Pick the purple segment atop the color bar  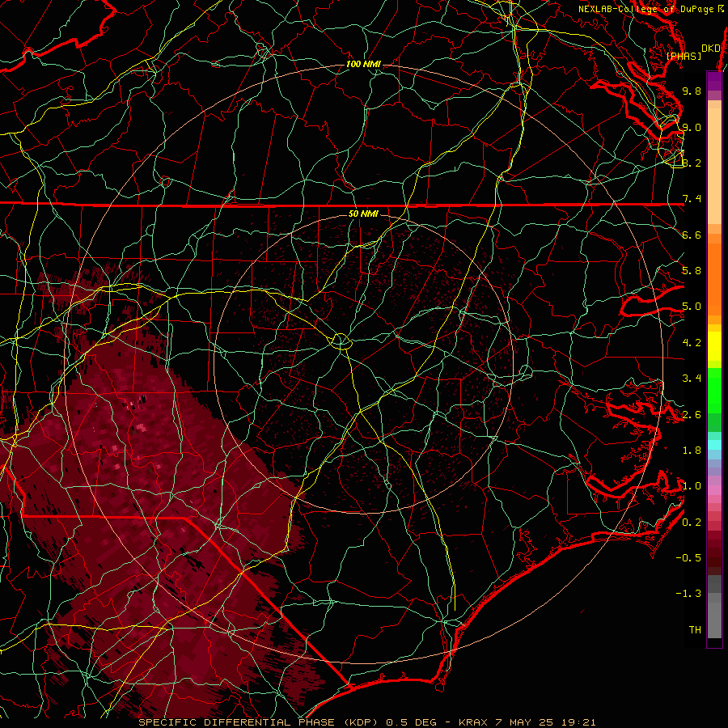[714, 81]
